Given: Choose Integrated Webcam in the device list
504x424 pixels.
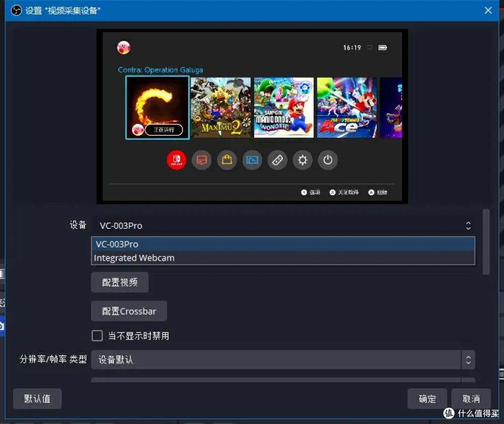Looking at the screenshot, I should pyautogui.click(x=283, y=258).
